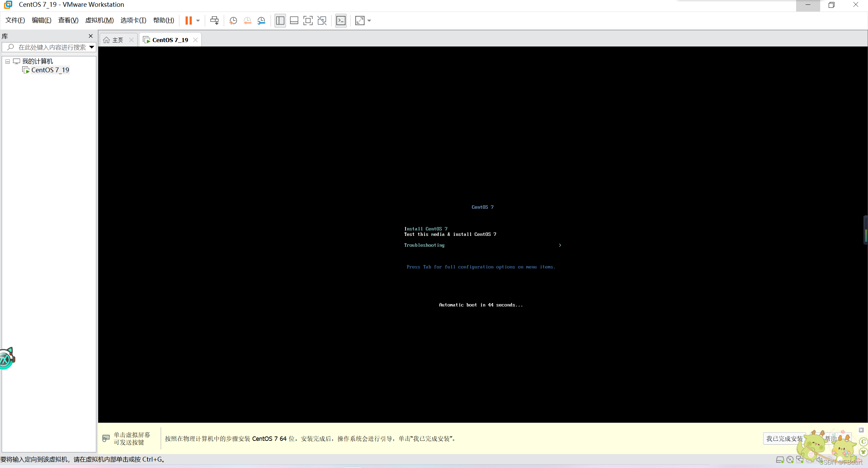
Task: Open the 虚拟机(M) menu
Action: tap(99, 20)
